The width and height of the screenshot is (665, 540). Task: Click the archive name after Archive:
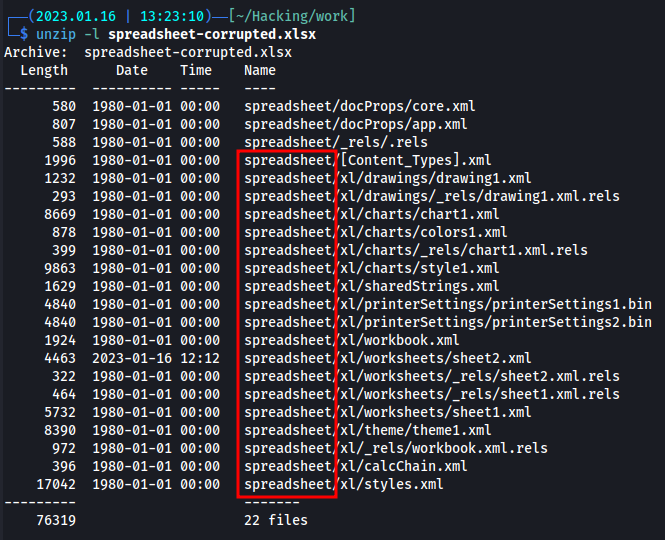[188, 53]
